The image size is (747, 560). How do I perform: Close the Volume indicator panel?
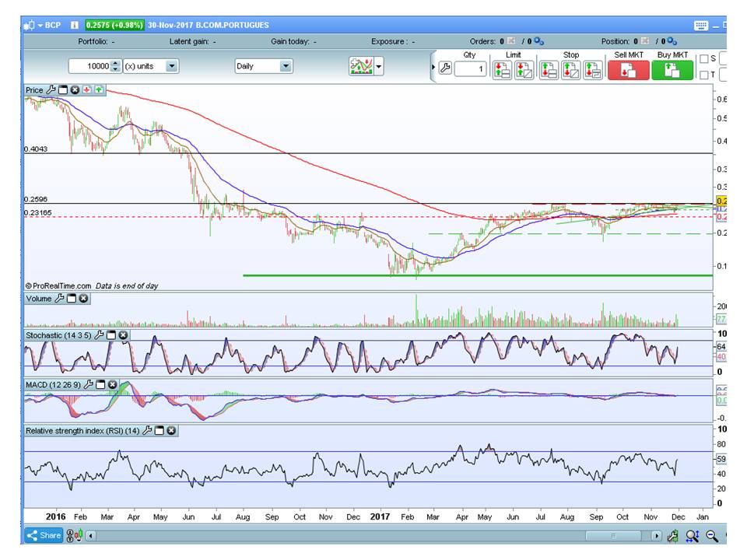click(83, 299)
